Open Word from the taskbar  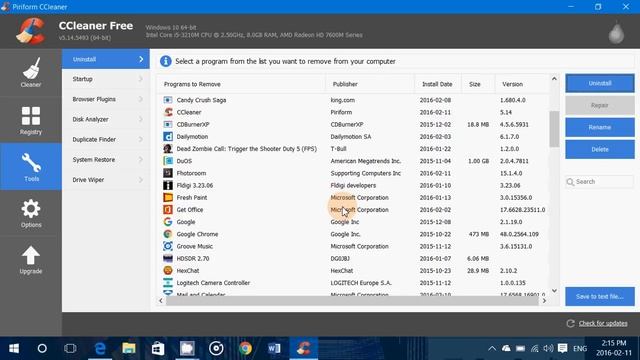pyautogui.click(x=274, y=348)
